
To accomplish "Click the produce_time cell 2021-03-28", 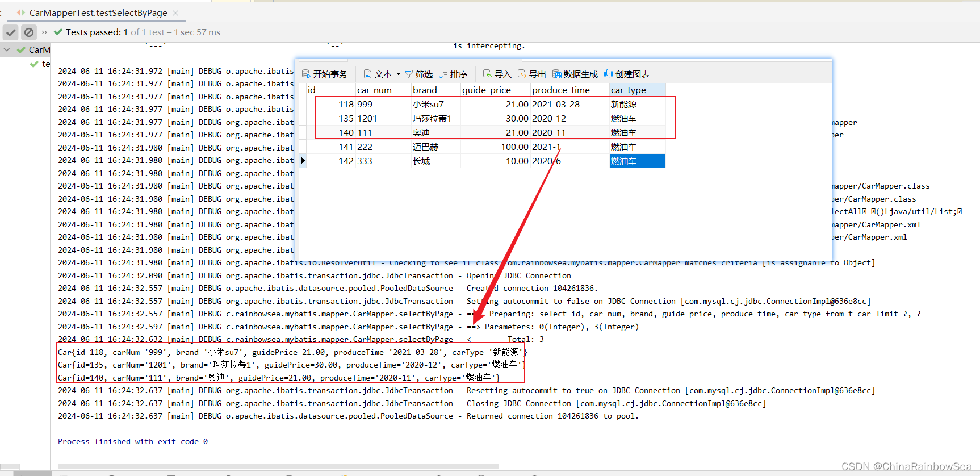I will (x=570, y=105).
